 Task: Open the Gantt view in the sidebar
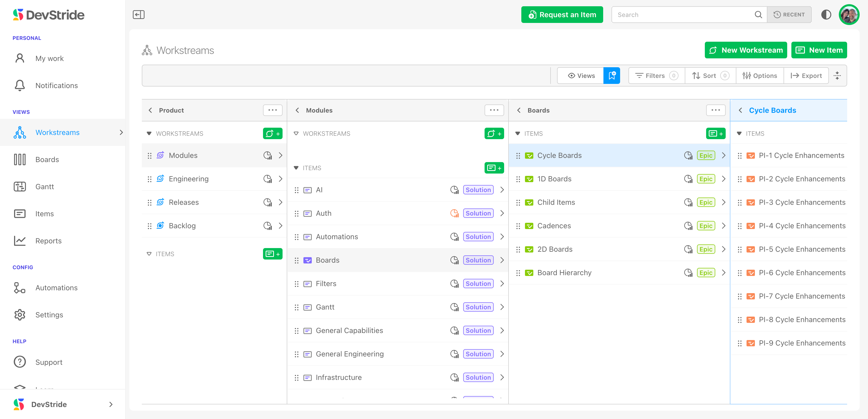click(x=45, y=187)
